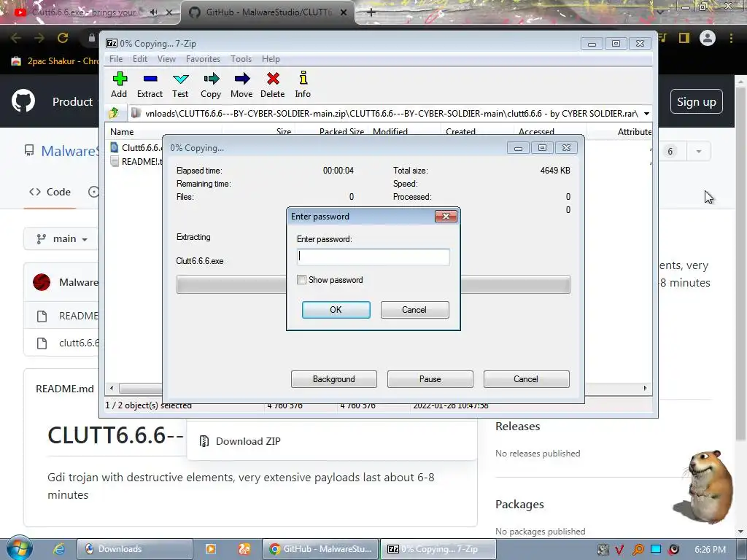747x560 pixels.
Task: Click the Chrome back arrow
Action: 16,38
